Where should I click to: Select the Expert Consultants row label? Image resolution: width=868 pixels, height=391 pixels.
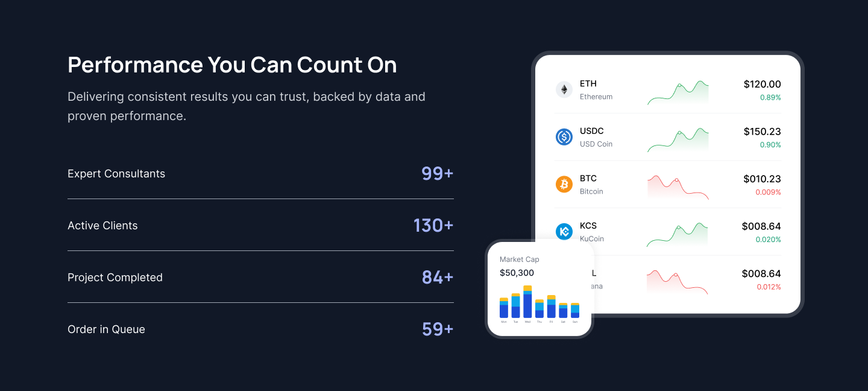pos(116,174)
